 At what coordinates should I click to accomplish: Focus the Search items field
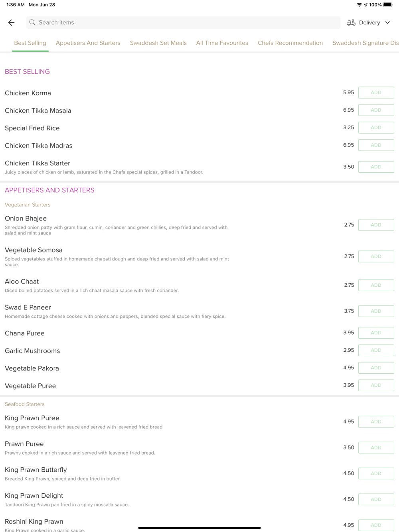[x=183, y=23]
